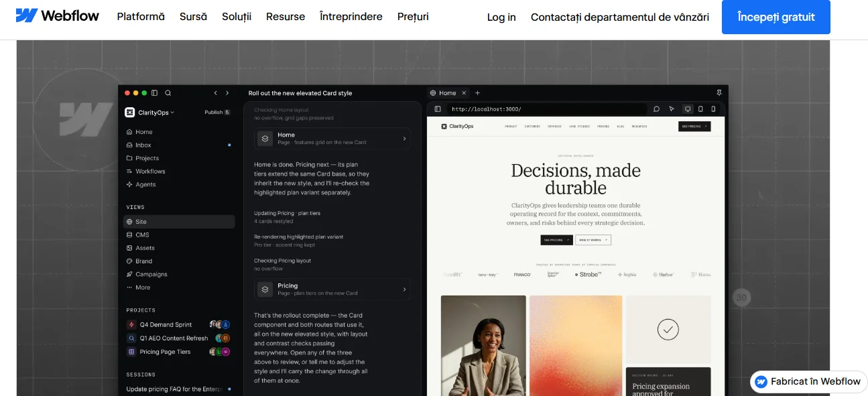The width and height of the screenshot is (868, 396).
Task: Click the Assets image icon
Action: [x=129, y=248]
